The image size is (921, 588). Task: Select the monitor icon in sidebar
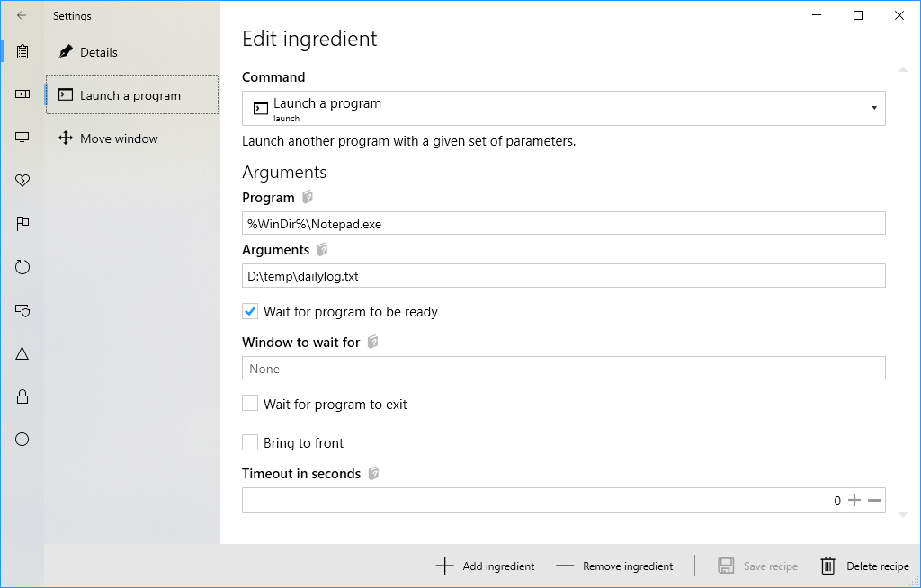pyautogui.click(x=22, y=138)
